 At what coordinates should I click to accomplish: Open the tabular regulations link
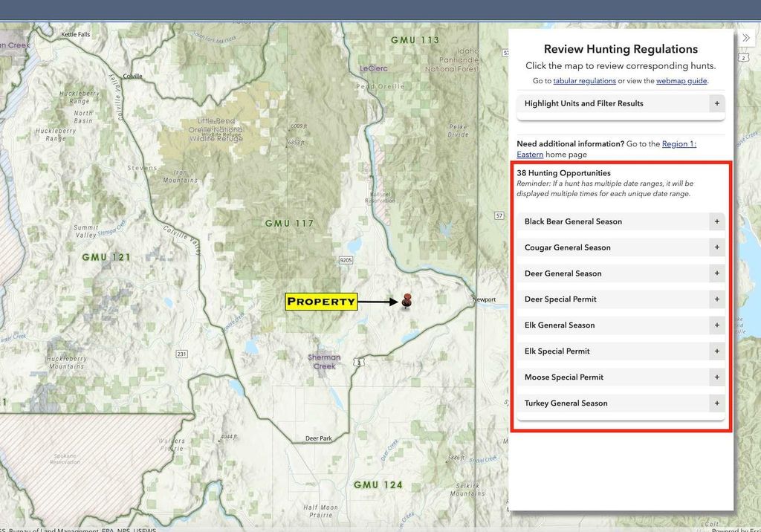click(584, 81)
